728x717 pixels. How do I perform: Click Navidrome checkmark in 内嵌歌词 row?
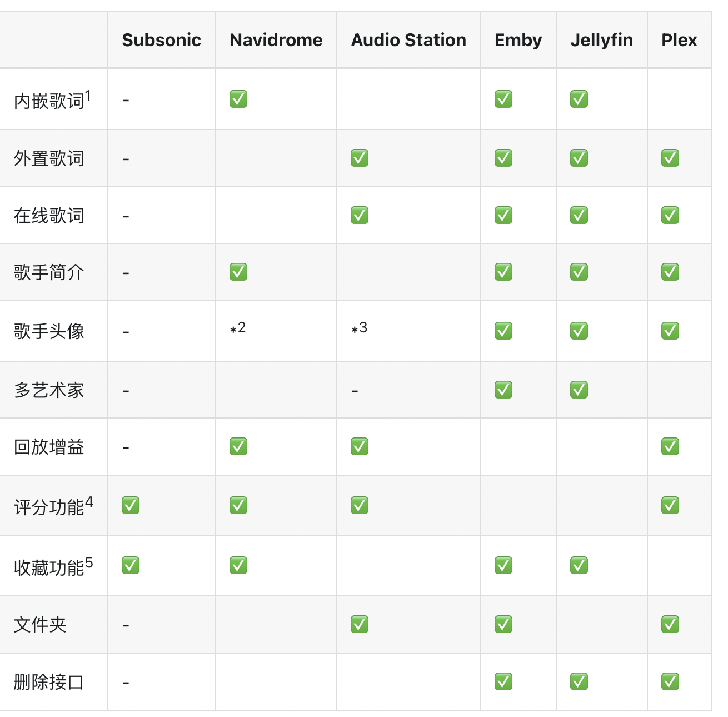238,99
